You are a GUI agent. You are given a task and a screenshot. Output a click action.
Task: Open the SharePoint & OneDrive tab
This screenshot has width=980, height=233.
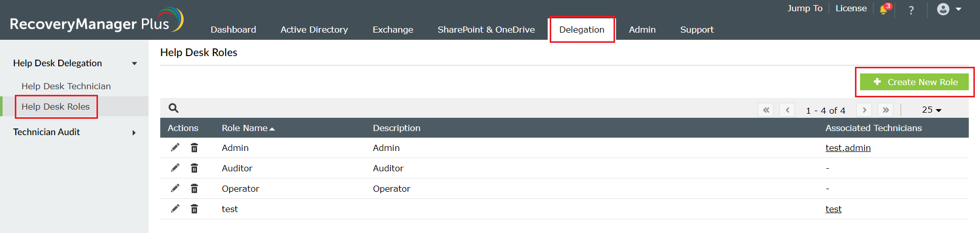coord(486,30)
